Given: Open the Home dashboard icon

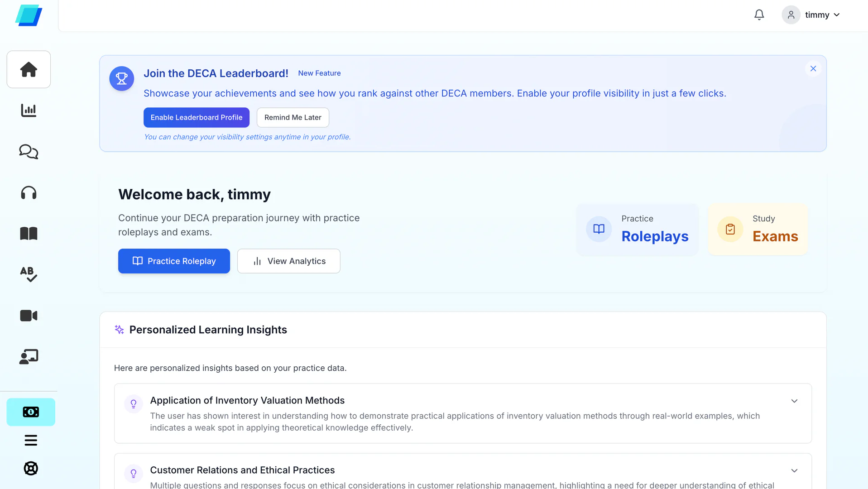Looking at the screenshot, I should [29, 69].
